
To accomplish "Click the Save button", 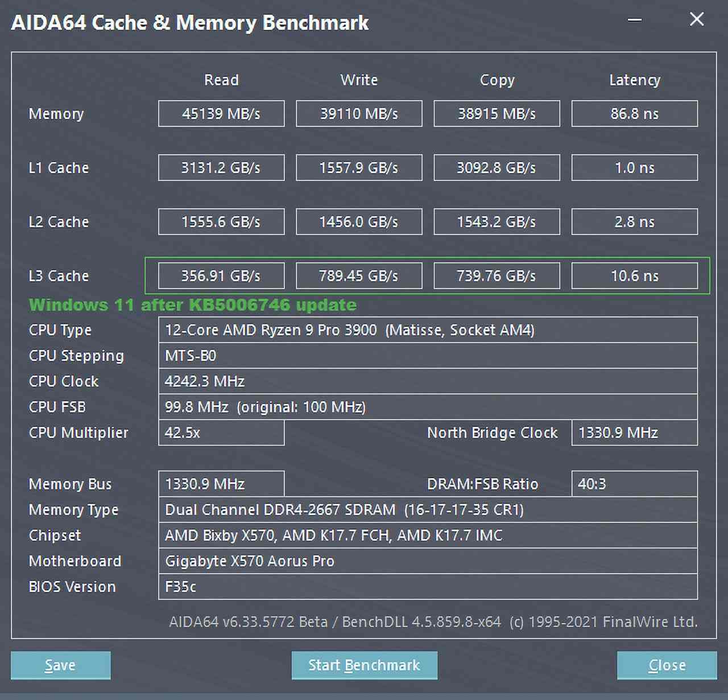I will 60,665.
